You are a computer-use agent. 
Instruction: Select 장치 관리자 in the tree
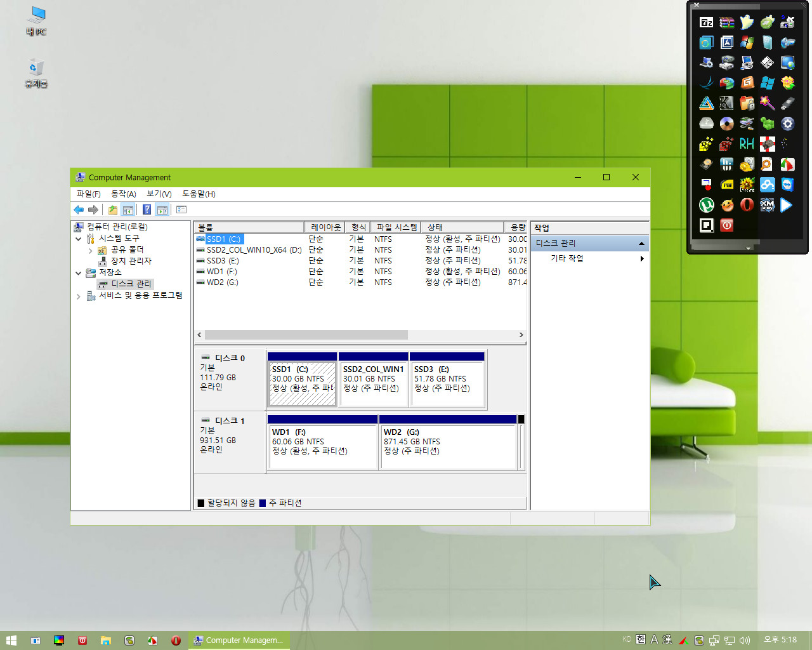coord(131,261)
